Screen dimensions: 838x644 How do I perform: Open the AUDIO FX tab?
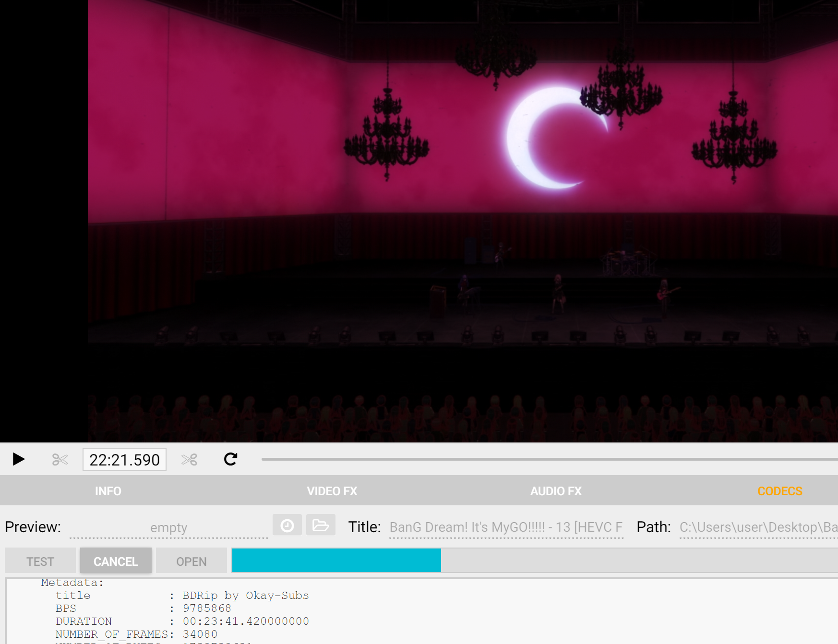(x=556, y=491)
